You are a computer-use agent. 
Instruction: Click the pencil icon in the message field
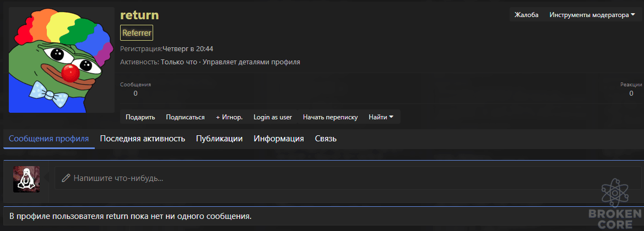(66, 178)
